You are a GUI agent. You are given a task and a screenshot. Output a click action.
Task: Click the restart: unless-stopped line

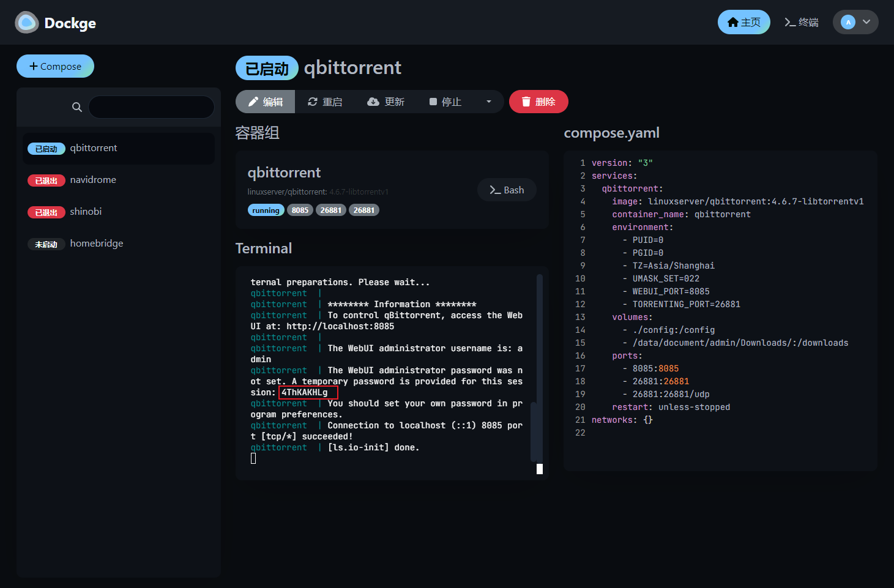coord(671,407)
